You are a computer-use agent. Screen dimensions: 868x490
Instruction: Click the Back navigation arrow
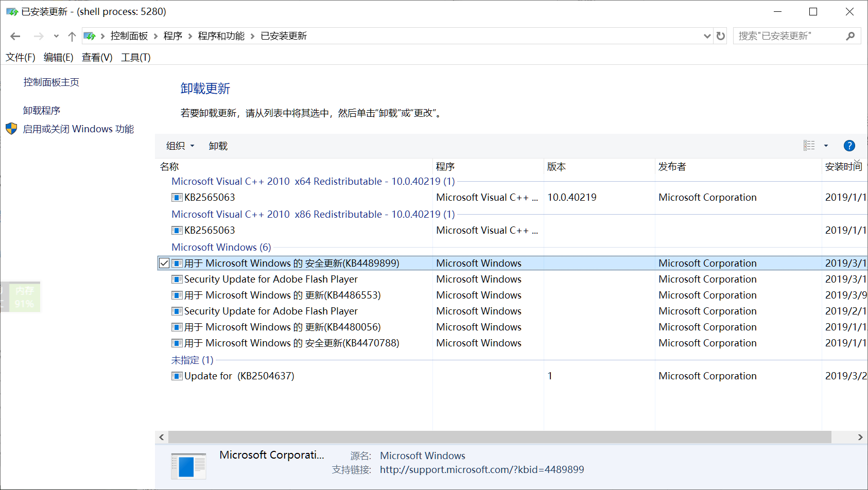15,36
